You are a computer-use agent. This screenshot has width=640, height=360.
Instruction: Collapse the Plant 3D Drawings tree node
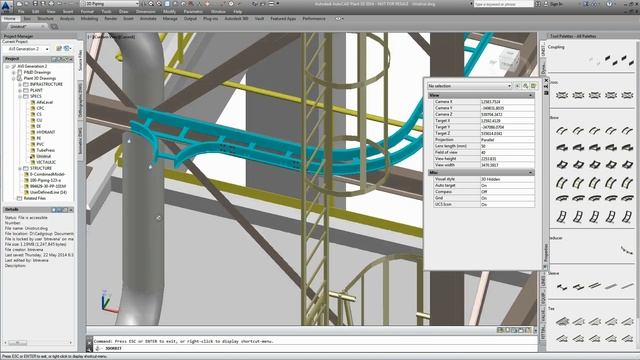[13, 78]
